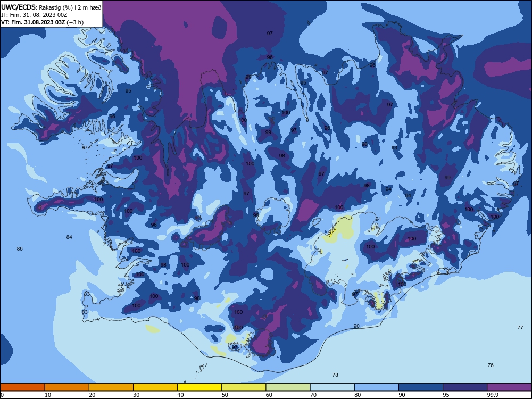Select the 90–95 dark blue legend swatch
The width and height of the screenshot is (532, 399).
421,387
